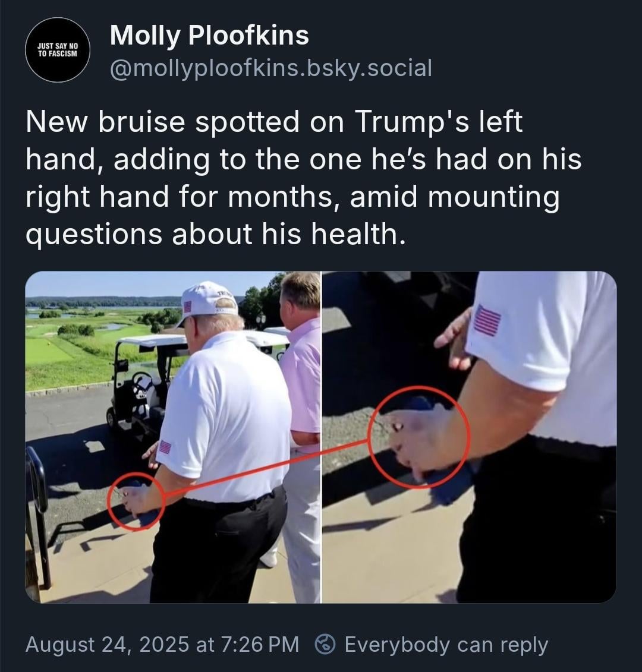Click the large red circle around hand
The width and height of the screenshot is (642, 672).
(419, 437)
